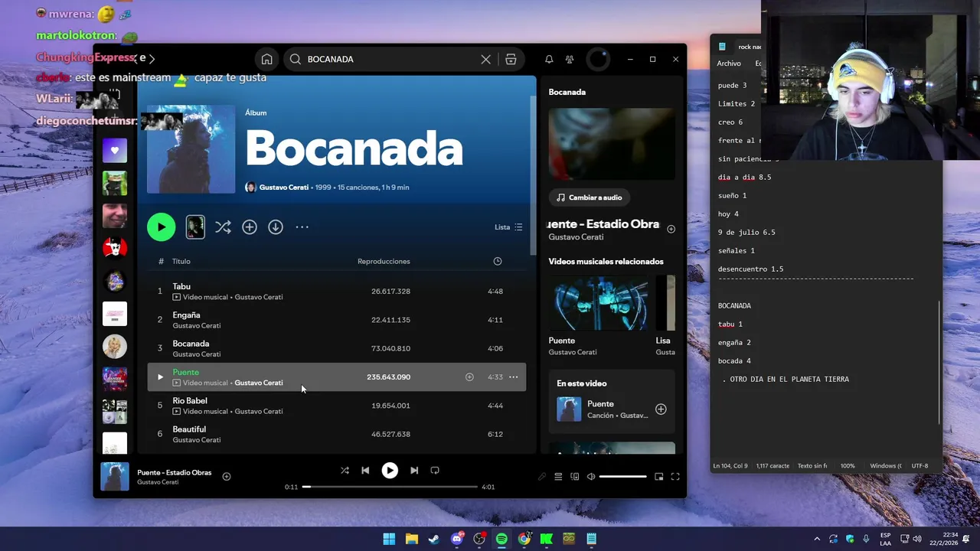
Task: Play the Puente track row
Action: pyautogui.click(x=160, y=377)
